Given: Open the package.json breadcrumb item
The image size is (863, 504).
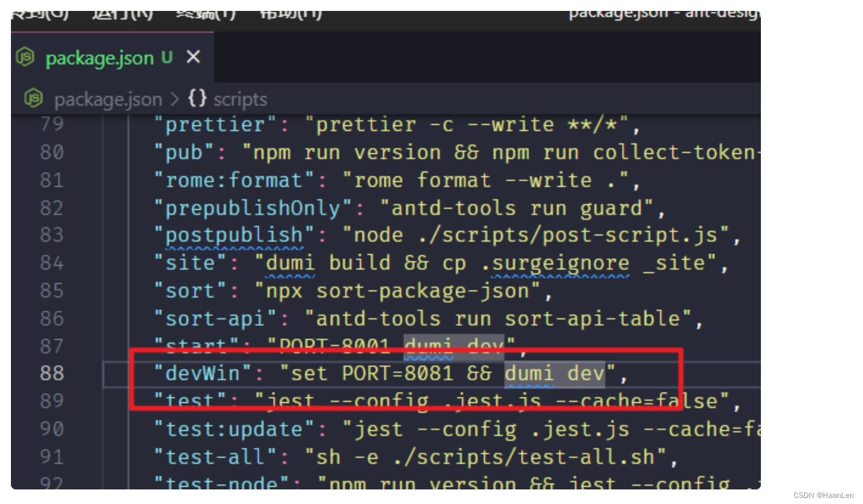Looking at the screenshot, I should pyautogui.click(x=108, y=99).
